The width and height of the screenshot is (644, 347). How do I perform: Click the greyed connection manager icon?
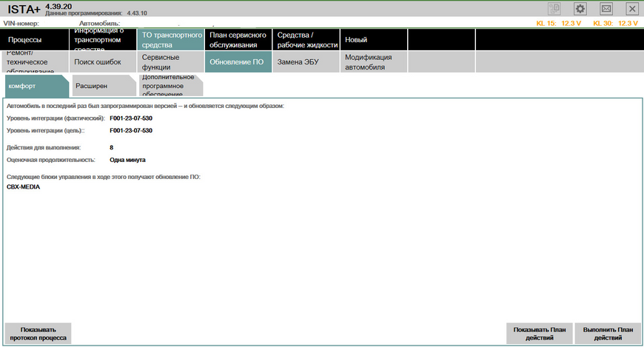554,9
